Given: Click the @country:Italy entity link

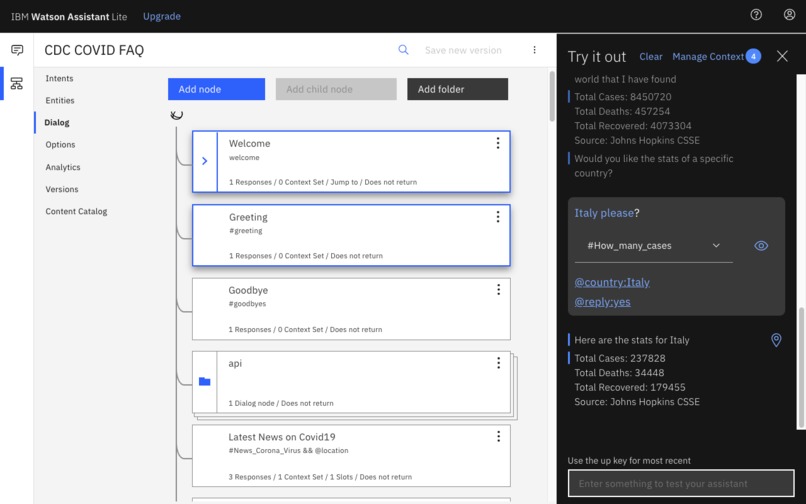Looking at the screenshot, I should [x=612, y=282].
